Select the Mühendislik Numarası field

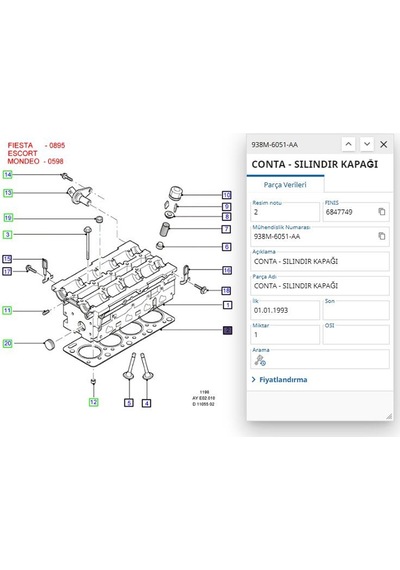click(x=320, y=236)
